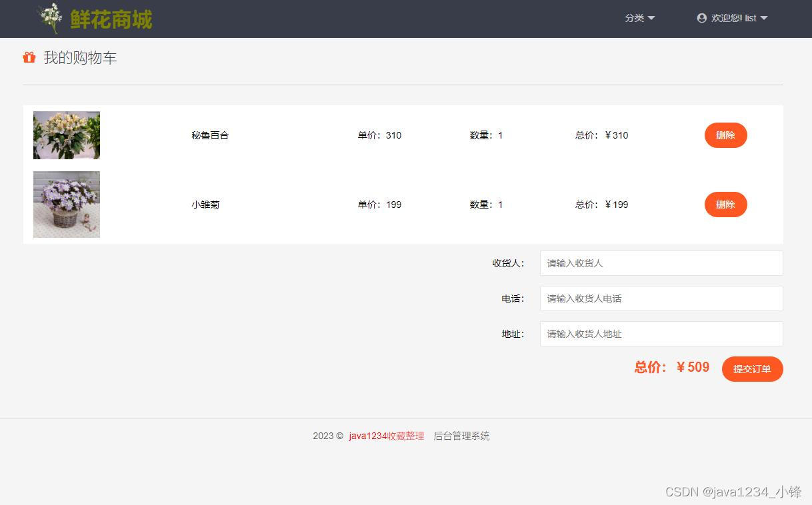Screen dimensions: 812x505
Task: Click the 鲜花商城 site title
Action: tap(111, 19)
